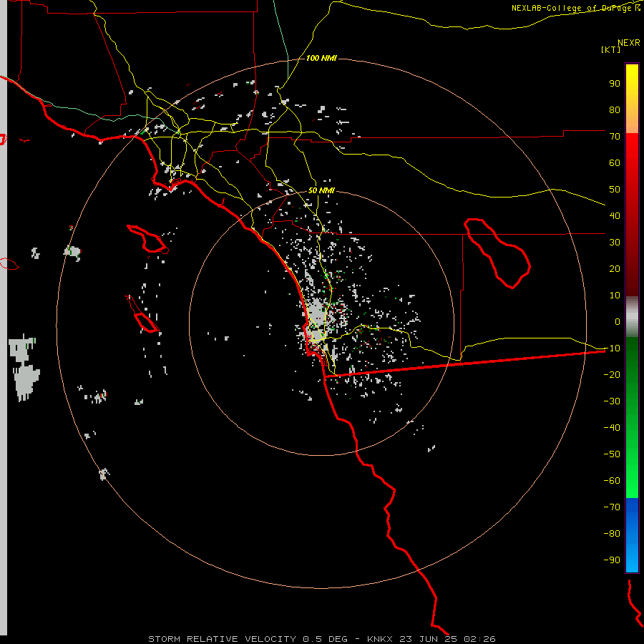The height and width of the screenshot is (644, 644).
Task: Click the 80 value on the velocity scale
Action: pyautogui.click(x=615, y=109)
